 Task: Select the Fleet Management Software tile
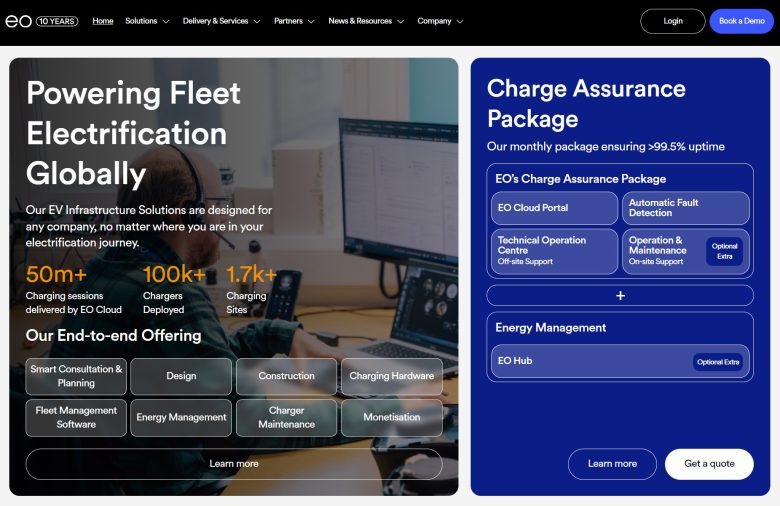coord(76,417)
